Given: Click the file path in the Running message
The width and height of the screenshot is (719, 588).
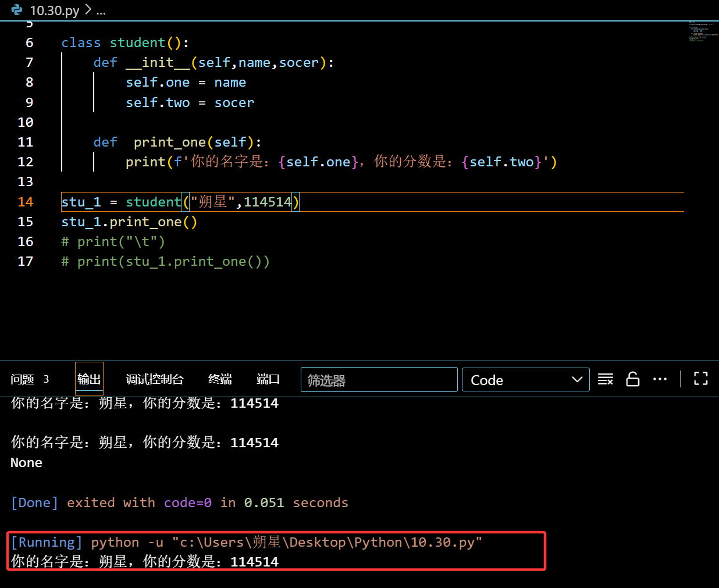Looking at the screenshot, I should (x=326, y=541).
